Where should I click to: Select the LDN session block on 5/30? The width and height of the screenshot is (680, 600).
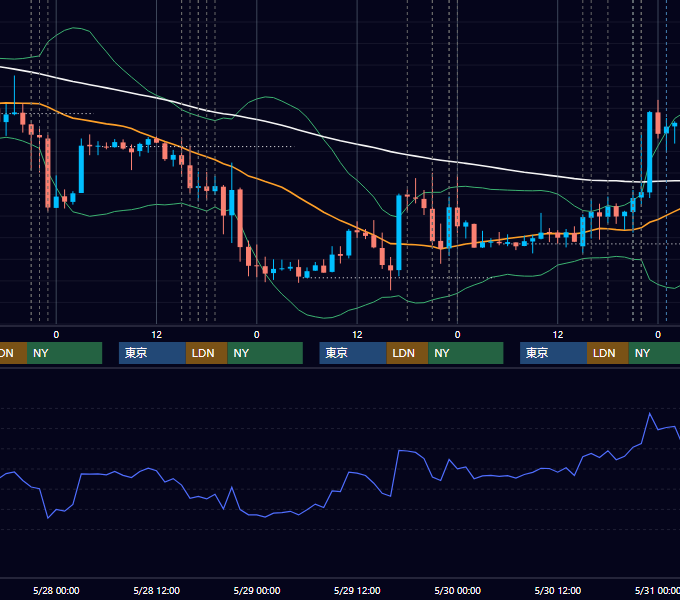pyautogui.click(x=608, y=353)
